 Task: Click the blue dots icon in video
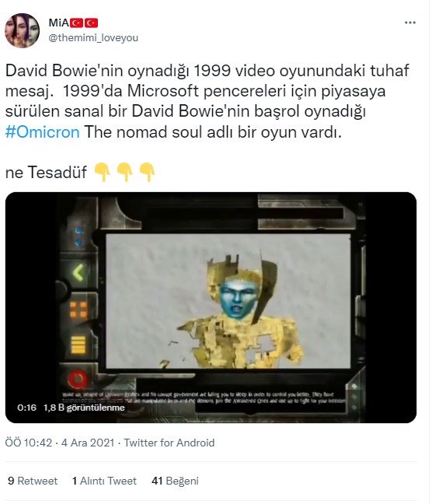(79, 236)
